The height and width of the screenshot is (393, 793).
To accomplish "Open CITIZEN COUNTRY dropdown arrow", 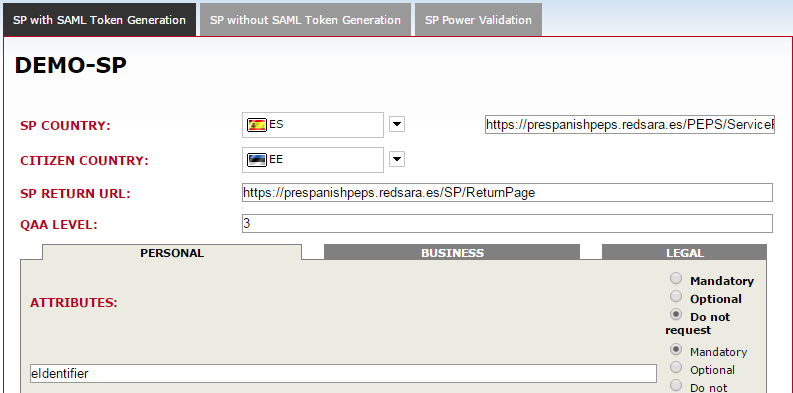I will [x=397, y=160].
